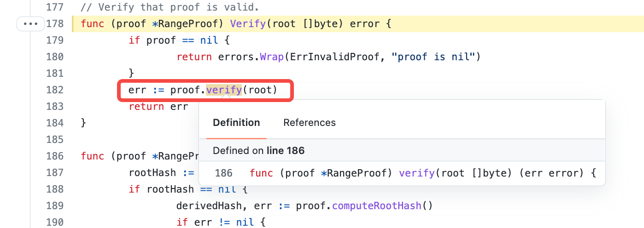Image resolution: width=644 pixels, height=228 pixels.
Task: Select line number 188 in the gutter
Action: (x=55, y=189)
